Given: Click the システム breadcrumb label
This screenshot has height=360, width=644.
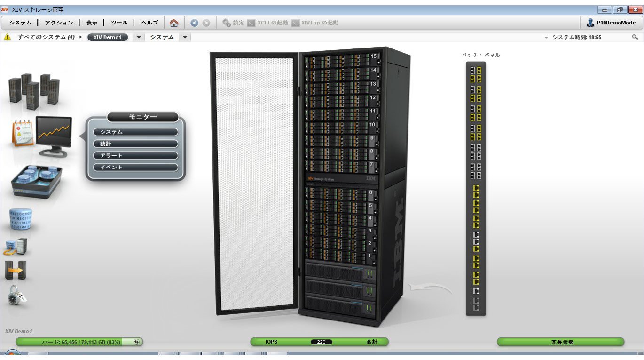Looking at the screenshot, I should [x=162, y=37].
